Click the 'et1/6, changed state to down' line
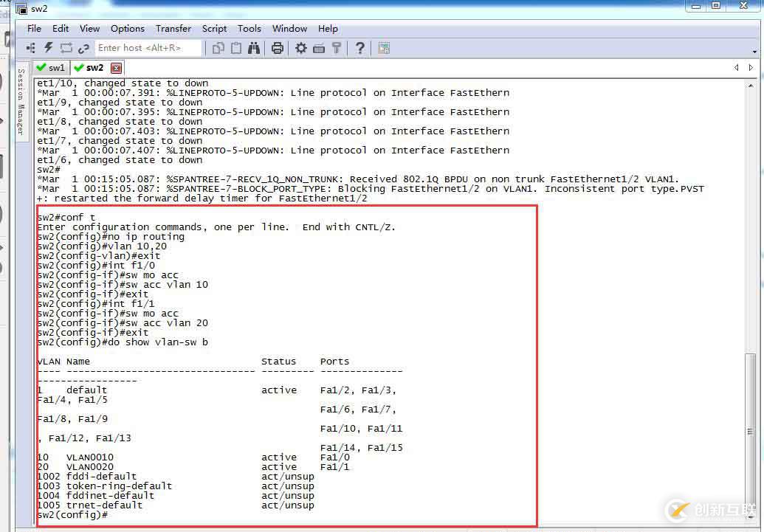 (x=120, y=160)
